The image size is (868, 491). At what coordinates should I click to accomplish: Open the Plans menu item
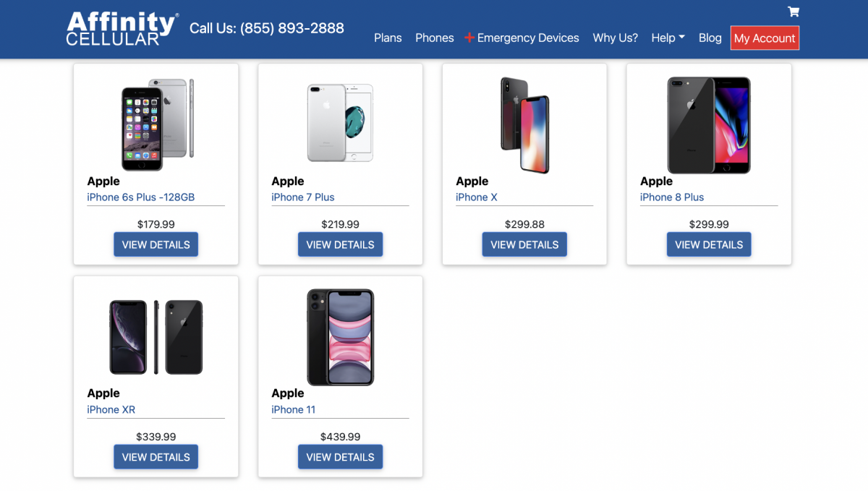[x=388, y=38]
